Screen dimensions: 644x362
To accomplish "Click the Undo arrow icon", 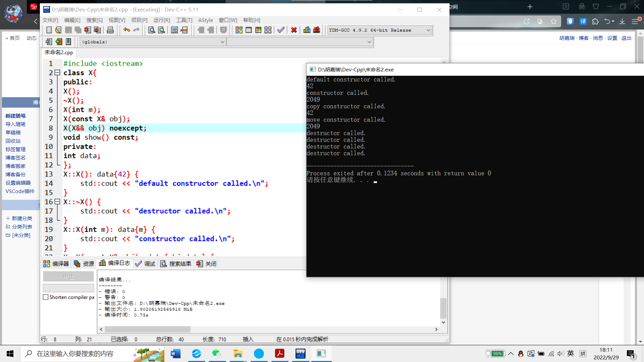I will [126, 30].
